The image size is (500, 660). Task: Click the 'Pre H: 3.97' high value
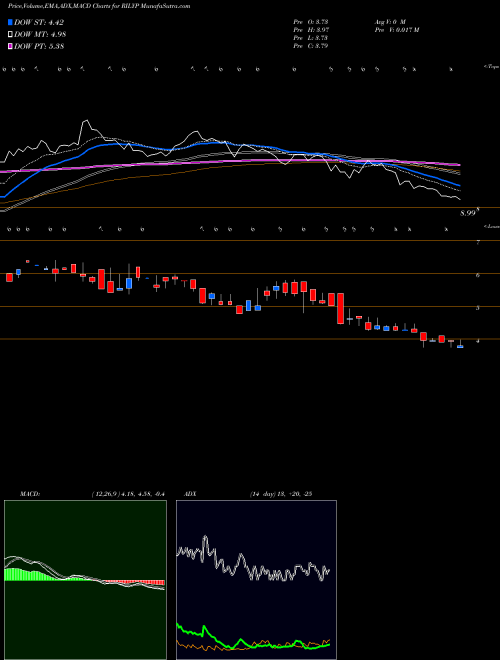(x=311, y=30)
